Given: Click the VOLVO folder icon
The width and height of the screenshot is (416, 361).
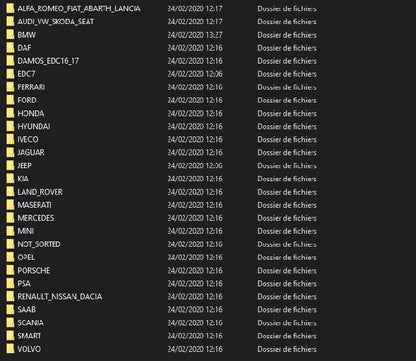Looking at the screenshot, I should pyautogui.click(x=10, y=349).
